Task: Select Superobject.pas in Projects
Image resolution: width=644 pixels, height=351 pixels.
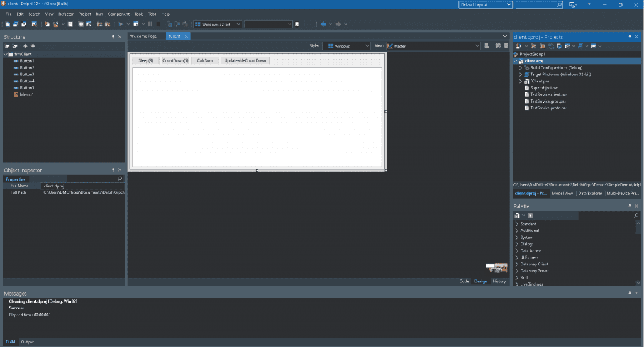Action: (x=544, y=87)
